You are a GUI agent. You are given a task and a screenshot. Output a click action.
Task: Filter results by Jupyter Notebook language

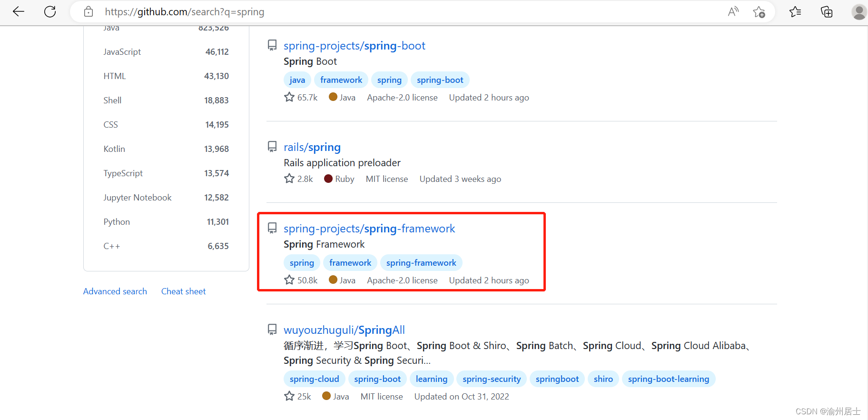[x=166, y=198]
